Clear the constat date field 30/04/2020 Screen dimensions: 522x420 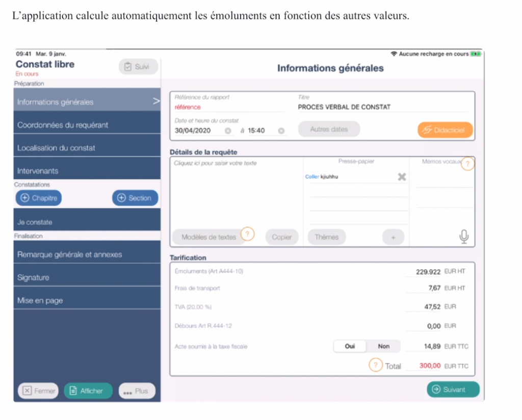228,130
